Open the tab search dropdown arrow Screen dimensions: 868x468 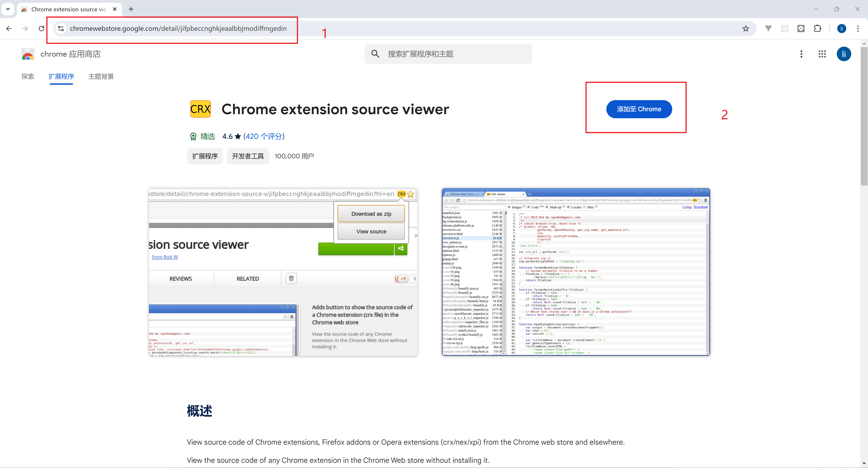(x=8, y=9)
